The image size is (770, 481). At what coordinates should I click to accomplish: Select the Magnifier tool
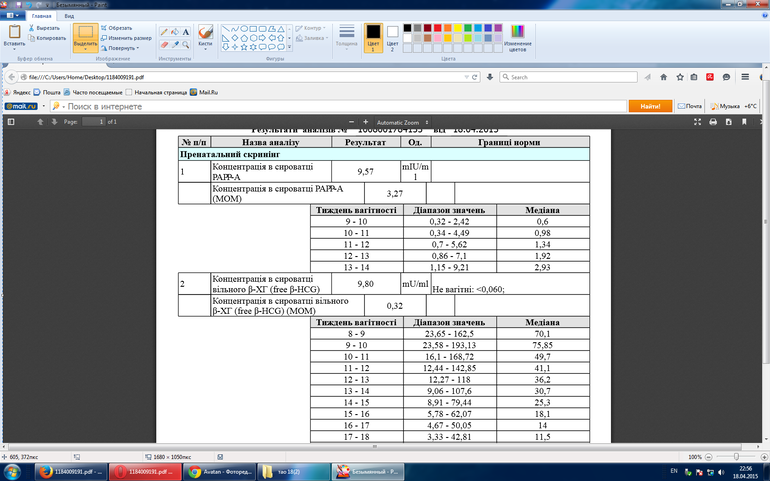click(187, 45)
